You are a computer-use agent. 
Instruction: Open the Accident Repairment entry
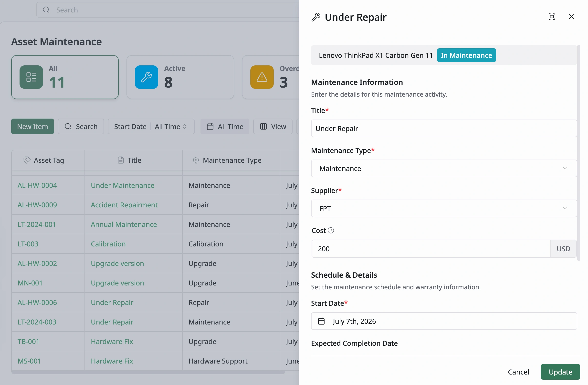coord(124,205)
